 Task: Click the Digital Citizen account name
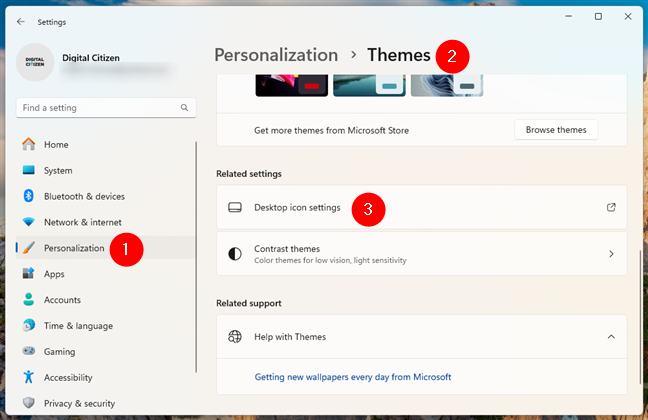pos(91,57)
